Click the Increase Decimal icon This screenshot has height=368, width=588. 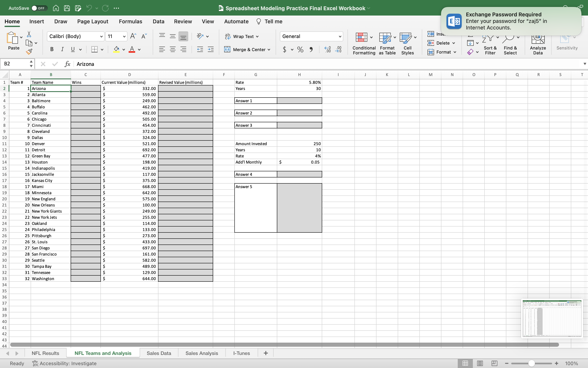pos(327,49)
